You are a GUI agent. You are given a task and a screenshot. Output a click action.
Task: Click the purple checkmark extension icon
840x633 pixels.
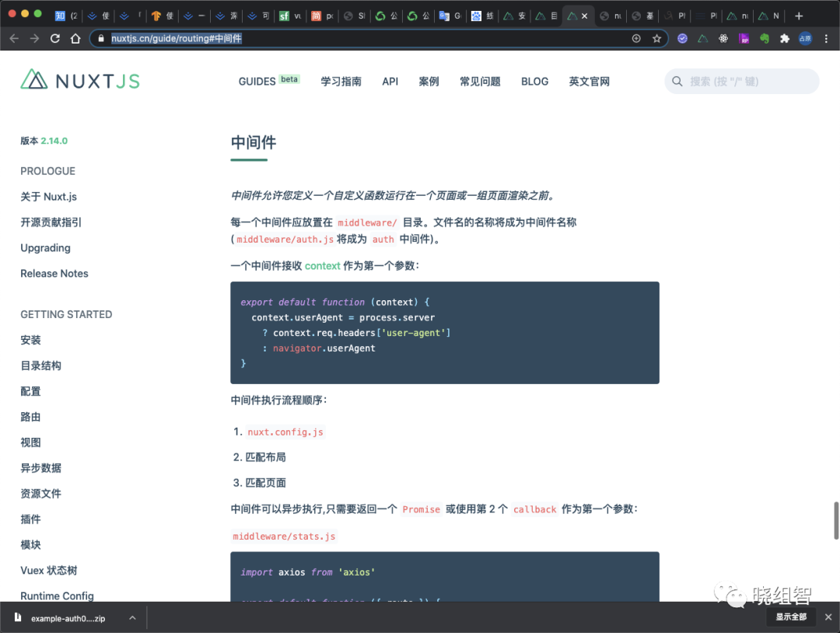coord(683,39)
